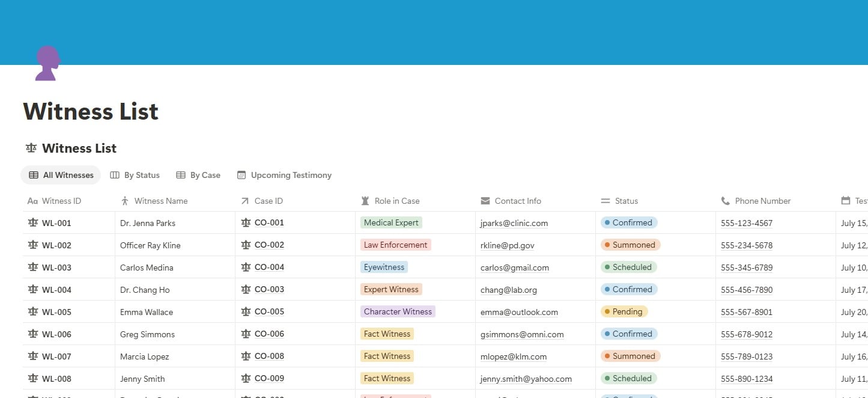This screenshot has width=868, height=398.
Task: Click the Character Witness role tag
Action: pos(398,311)
